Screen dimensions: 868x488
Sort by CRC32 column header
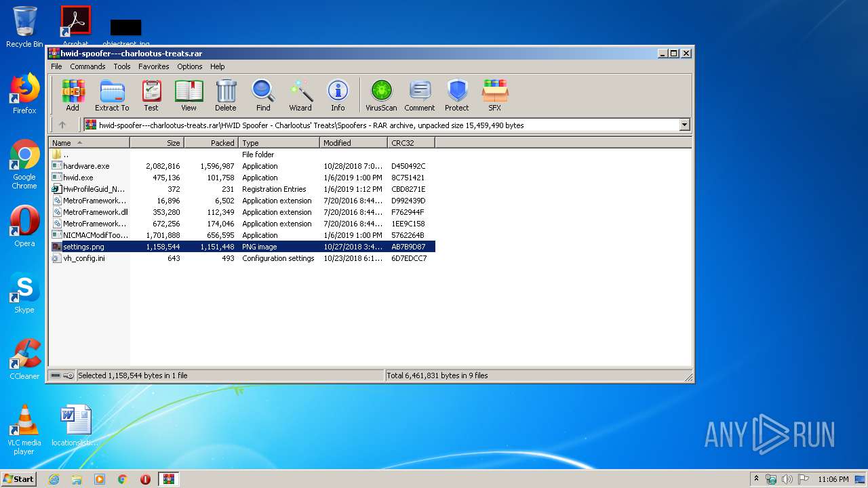(412, 143)
